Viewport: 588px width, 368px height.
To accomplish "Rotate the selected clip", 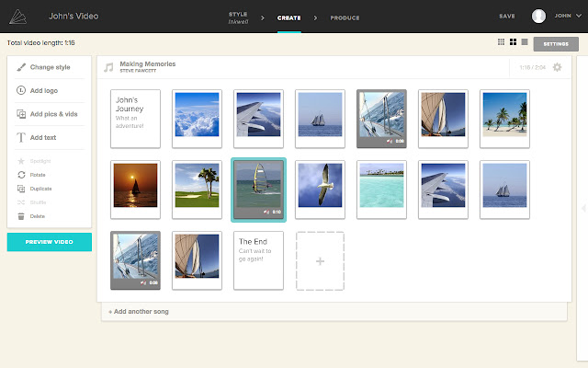I will tap(32, 175).
